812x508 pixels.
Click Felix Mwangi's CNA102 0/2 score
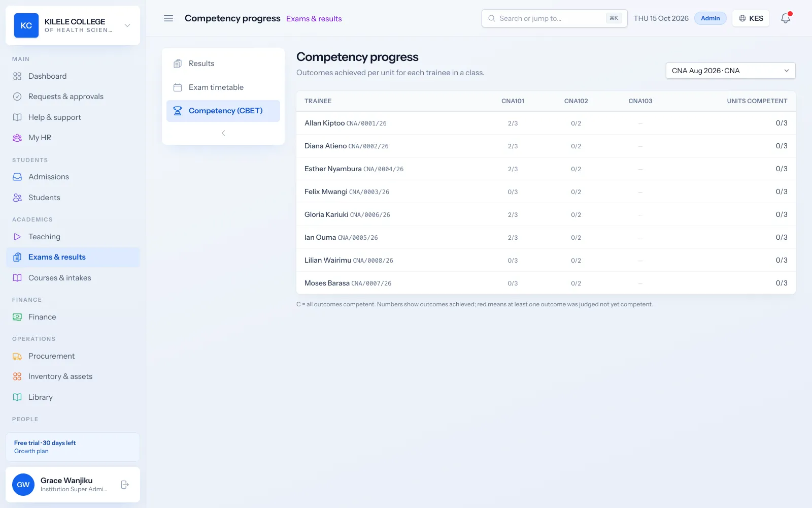point(576,192)
